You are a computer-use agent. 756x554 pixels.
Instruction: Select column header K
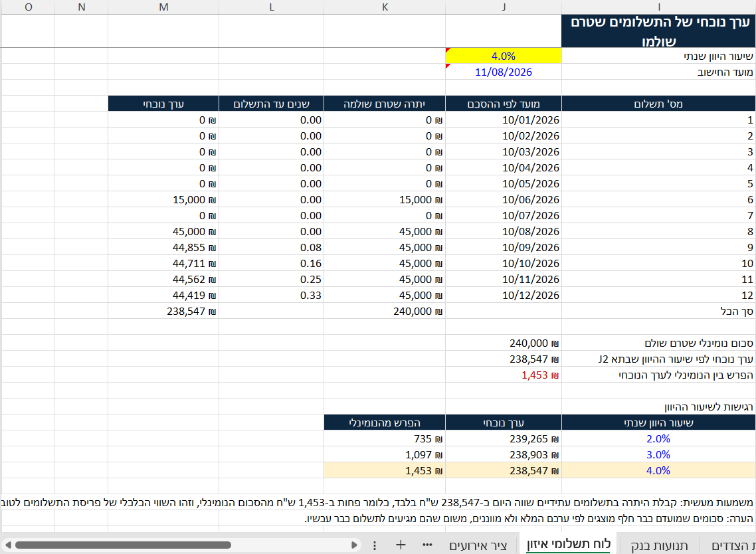pyautogui.click(x=385, y=7)
